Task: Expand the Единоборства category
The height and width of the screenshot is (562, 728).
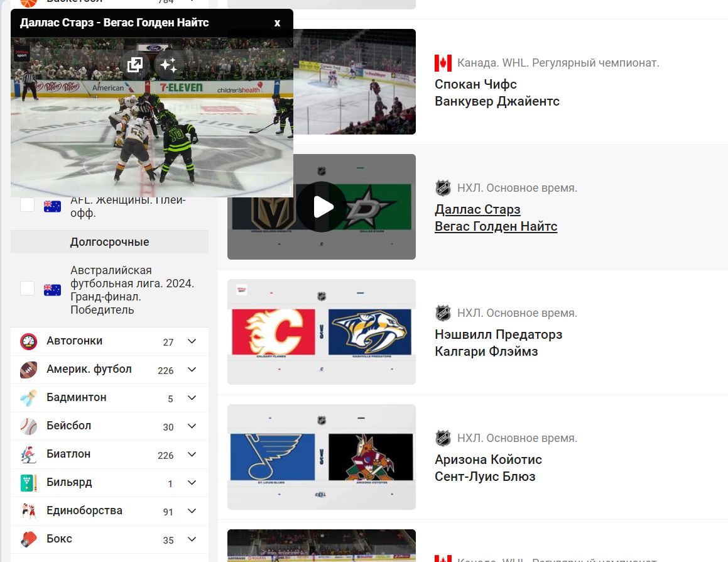Action: point(192,511)
